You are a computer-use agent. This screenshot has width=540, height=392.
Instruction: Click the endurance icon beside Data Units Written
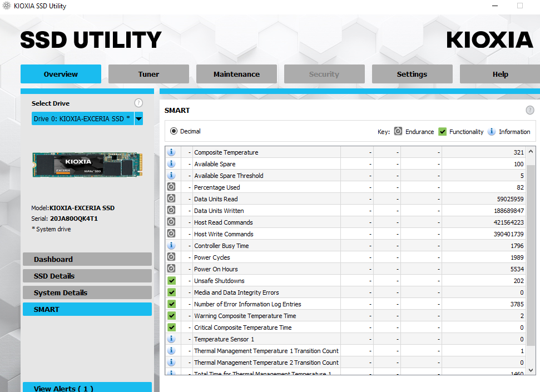[x=171, y=210]
